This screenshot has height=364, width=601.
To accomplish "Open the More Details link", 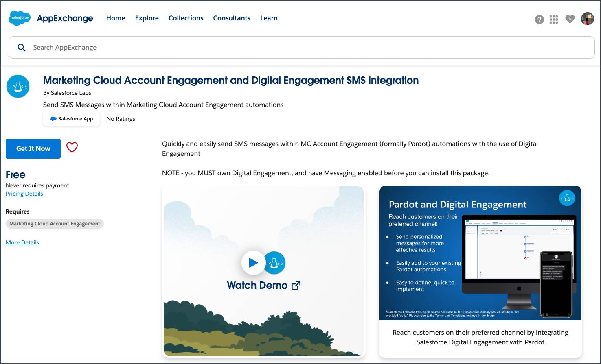I will (x=22, y=242).
